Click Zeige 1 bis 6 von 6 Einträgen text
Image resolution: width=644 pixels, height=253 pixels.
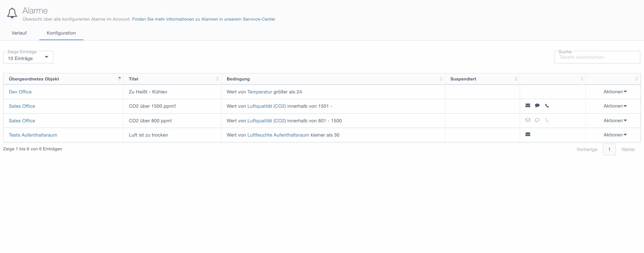[x=32, y=149]
